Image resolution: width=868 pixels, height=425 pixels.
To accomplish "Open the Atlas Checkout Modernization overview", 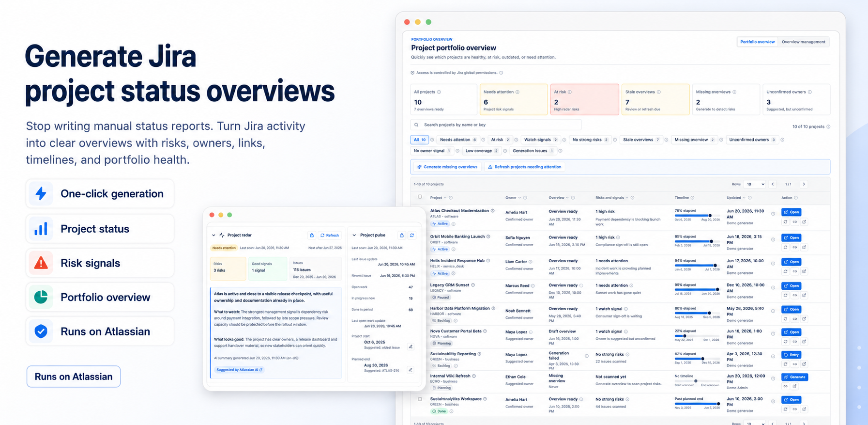I will click(x=792, y=212).
